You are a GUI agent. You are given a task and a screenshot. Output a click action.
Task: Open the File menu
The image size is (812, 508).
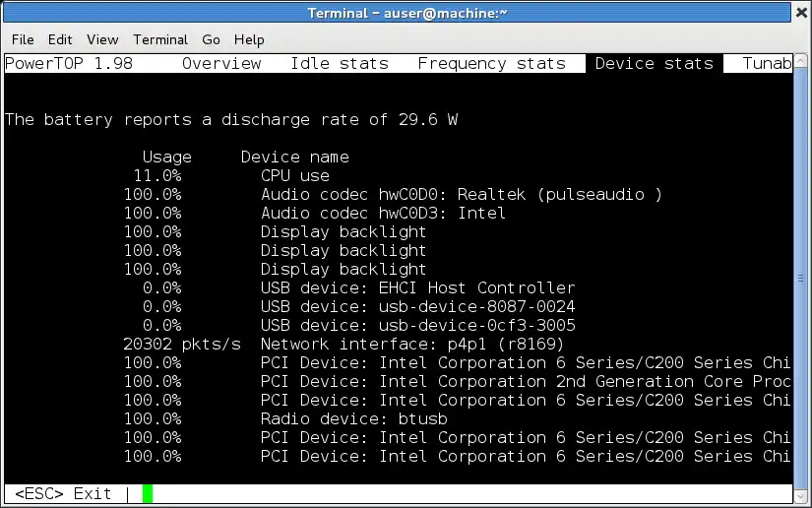click(x=23, y=40)
